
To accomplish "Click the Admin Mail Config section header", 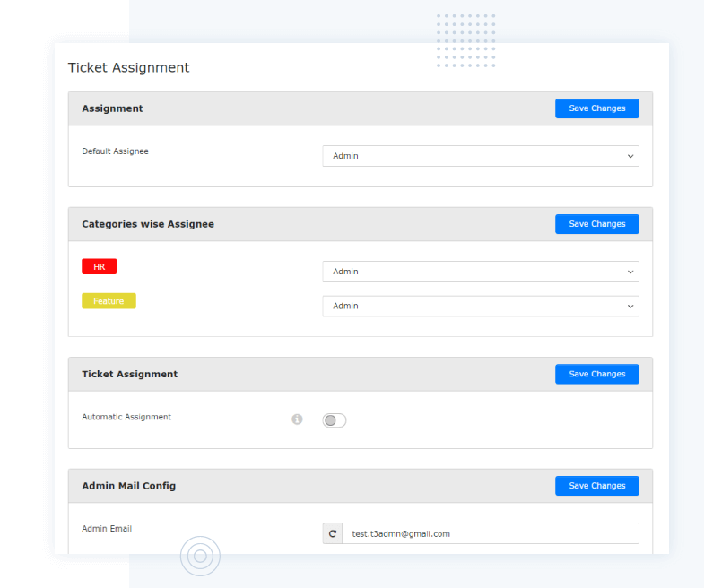I will point(128,486).
